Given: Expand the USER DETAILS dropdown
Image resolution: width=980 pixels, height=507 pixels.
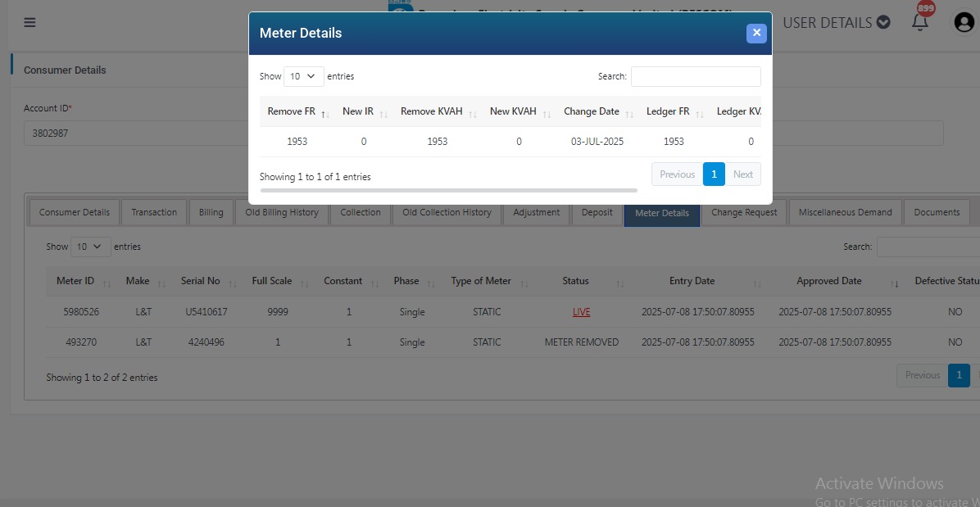Looking at the screenshot, I should point(837,22).
